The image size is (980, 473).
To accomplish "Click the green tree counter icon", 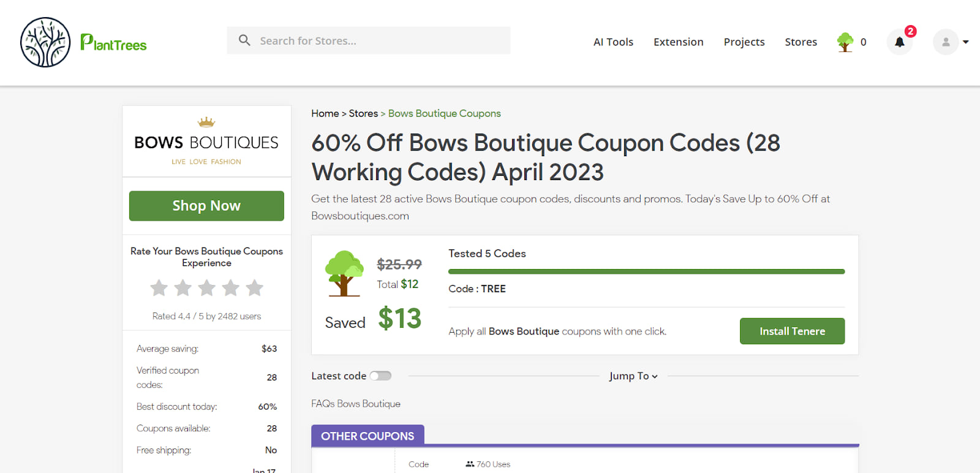I will pyautogui.click(x=845, y=42).
